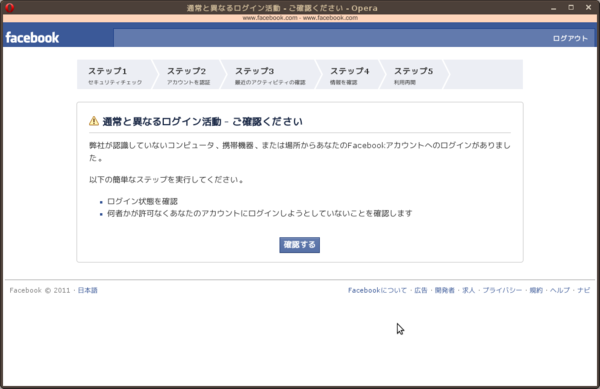The height and width of the screenshot is (389, 600).
Task: Click the Opera logo icon in title bar
Action: pos(10,7)
